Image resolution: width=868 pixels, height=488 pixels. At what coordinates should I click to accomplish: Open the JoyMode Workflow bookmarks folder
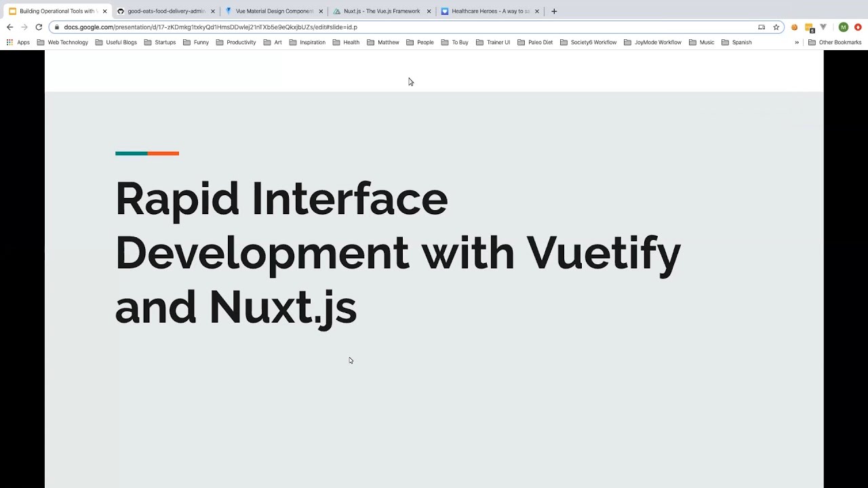pos(652,42)
